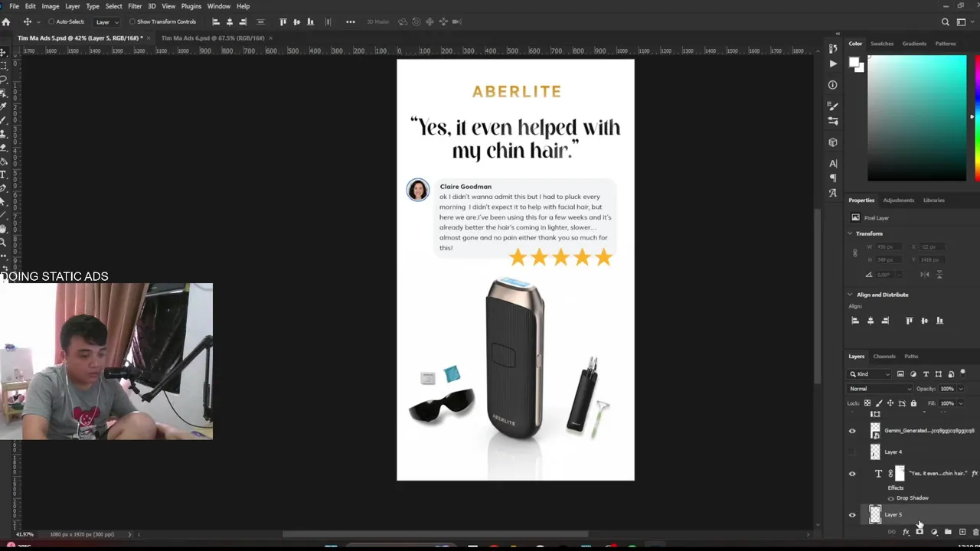Enable the Auto-Select checkbox
The height and width of the screenshot is (551, 980).
coord(53,21)
